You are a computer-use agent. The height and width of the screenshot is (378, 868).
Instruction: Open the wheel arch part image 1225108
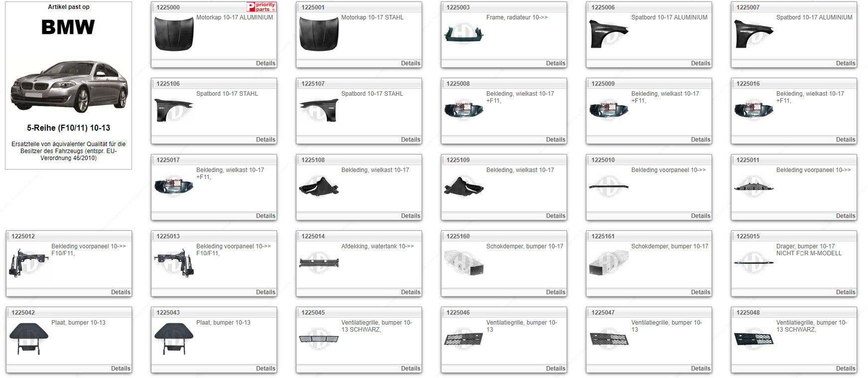(319, 187)
